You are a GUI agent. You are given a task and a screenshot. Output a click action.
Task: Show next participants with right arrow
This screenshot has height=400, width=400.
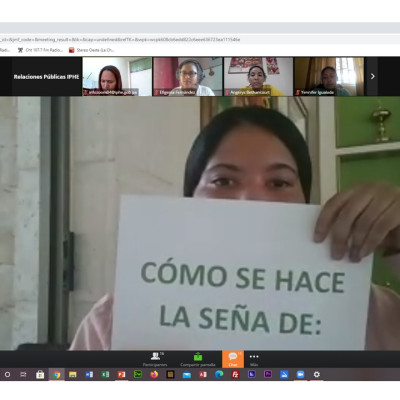[x=373, y=76]
